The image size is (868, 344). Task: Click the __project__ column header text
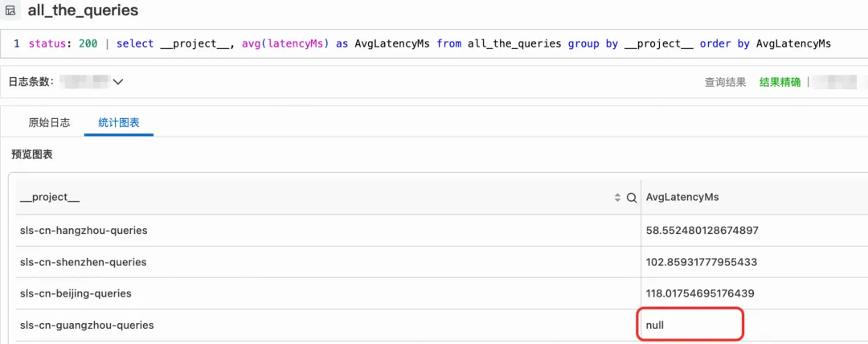[50, 198]
